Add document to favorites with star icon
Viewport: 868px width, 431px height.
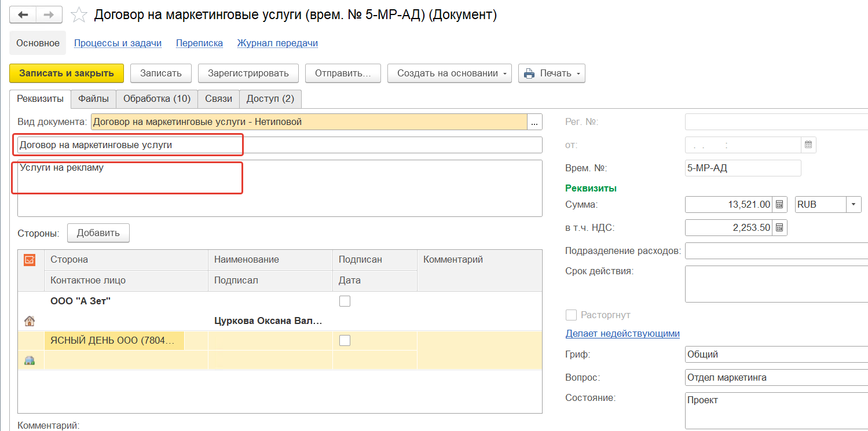(79, 16)
